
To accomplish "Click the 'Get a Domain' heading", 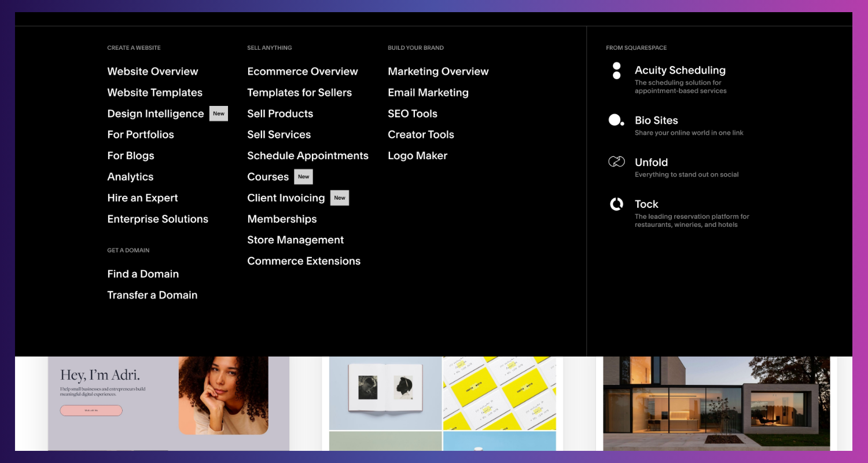I will 128,250.
